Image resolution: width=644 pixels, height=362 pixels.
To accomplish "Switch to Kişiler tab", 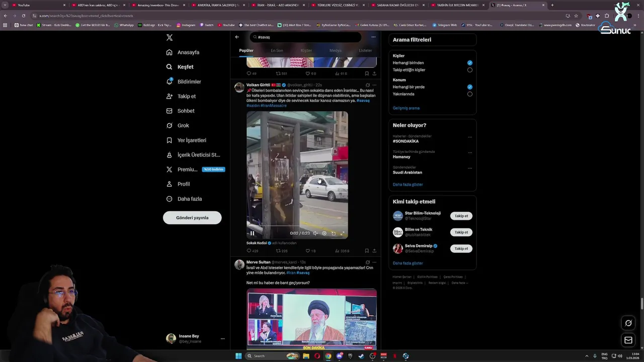I will click(306, 50).
